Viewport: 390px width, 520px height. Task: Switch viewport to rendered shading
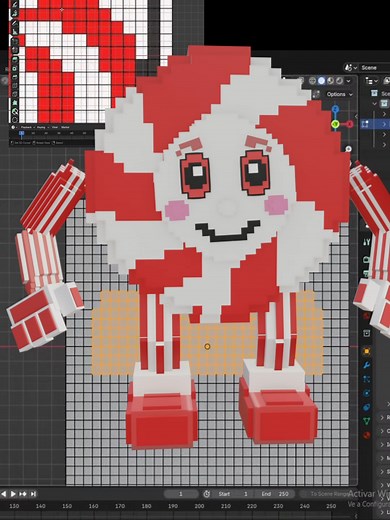pos(339,81)
